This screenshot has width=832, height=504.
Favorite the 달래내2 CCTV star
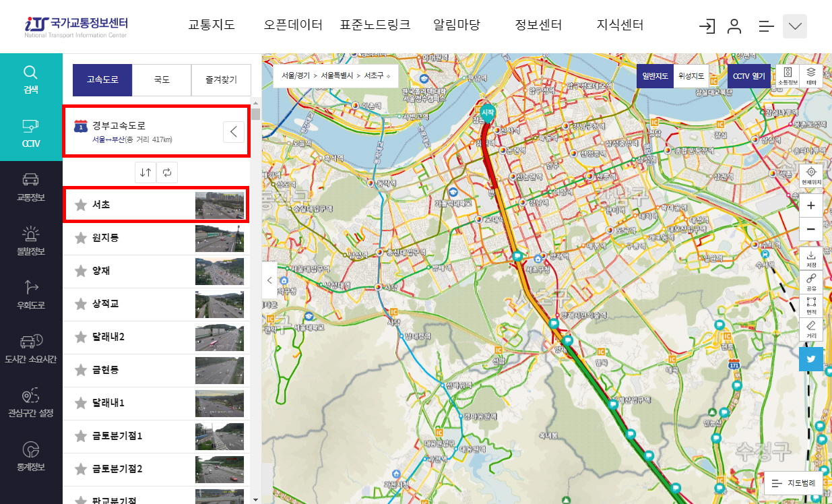[81, 337]
